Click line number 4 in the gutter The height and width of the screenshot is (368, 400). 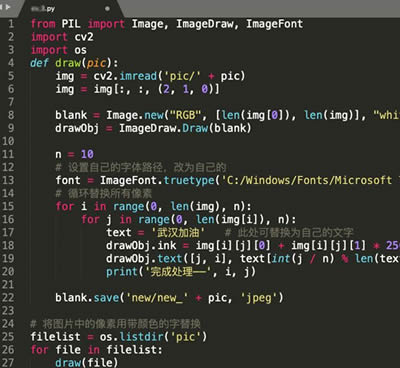pos(11,63)
